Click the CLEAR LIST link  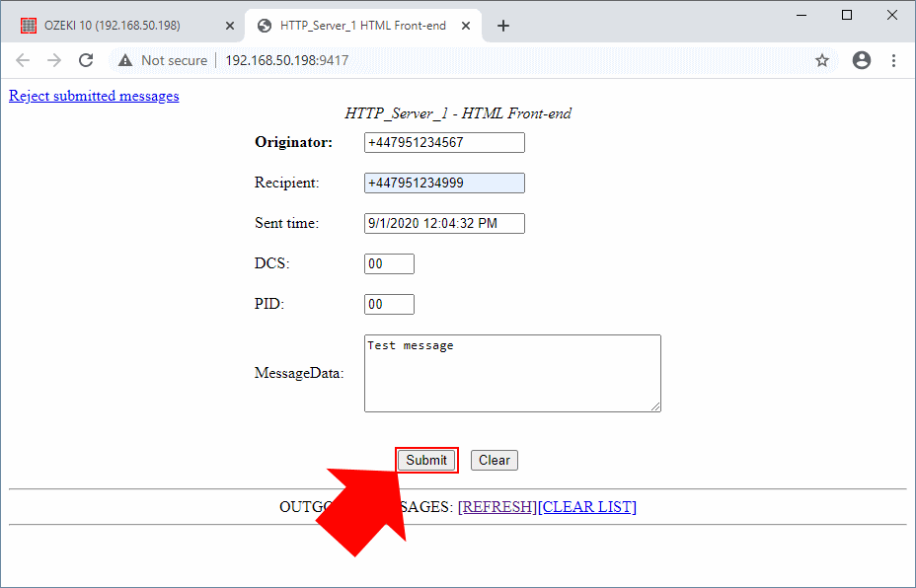point(587,507)
